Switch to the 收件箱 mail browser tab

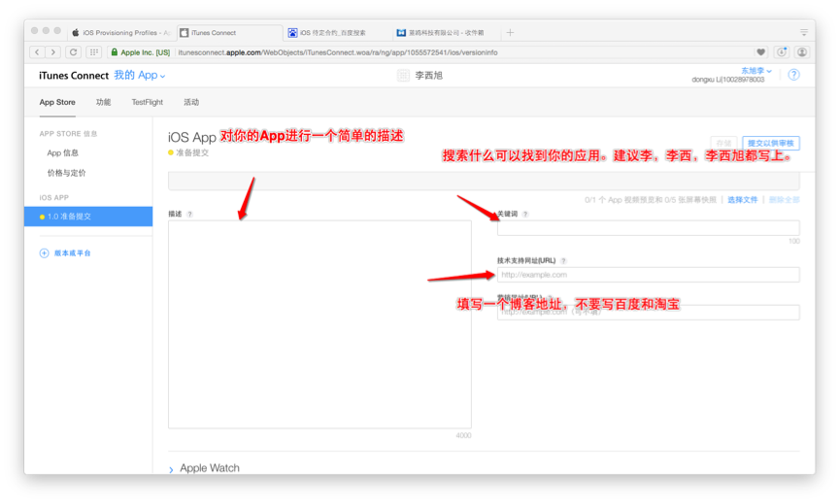446,33
